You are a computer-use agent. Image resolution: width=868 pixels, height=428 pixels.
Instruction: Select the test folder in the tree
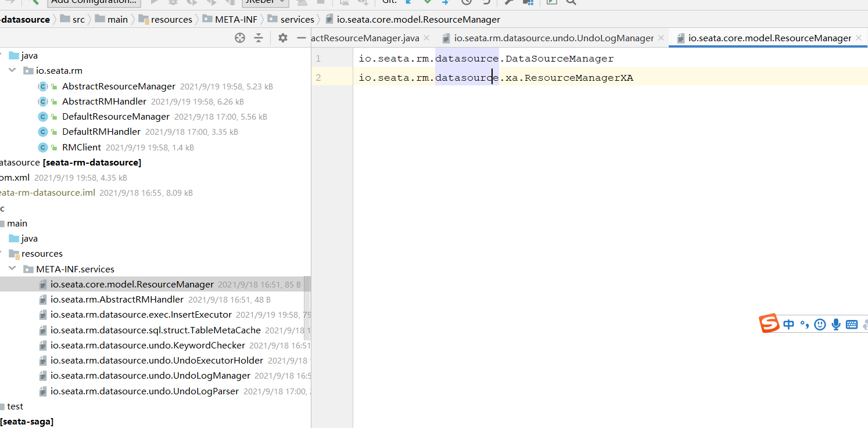pos(15,406)
